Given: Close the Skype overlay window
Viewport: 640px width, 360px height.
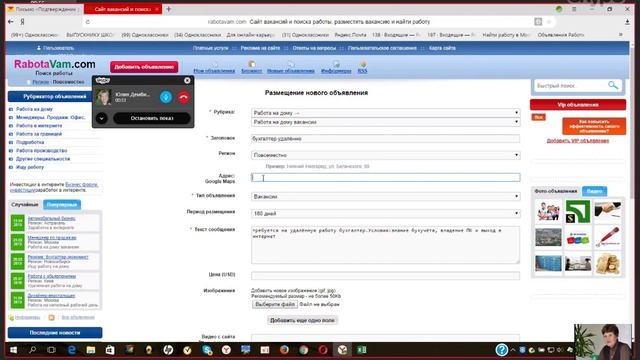Looking at the screenshot, I should (187, 80).
